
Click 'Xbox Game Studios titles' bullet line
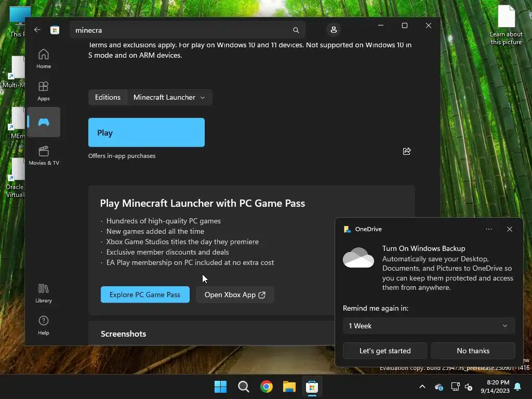(x=182, y=242)
